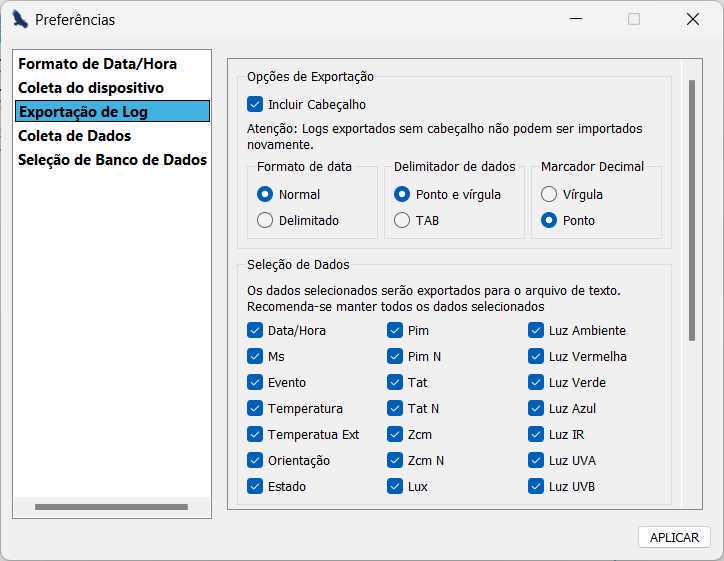
Task: Select Normal date format option
Action: [x=265, y=194]
